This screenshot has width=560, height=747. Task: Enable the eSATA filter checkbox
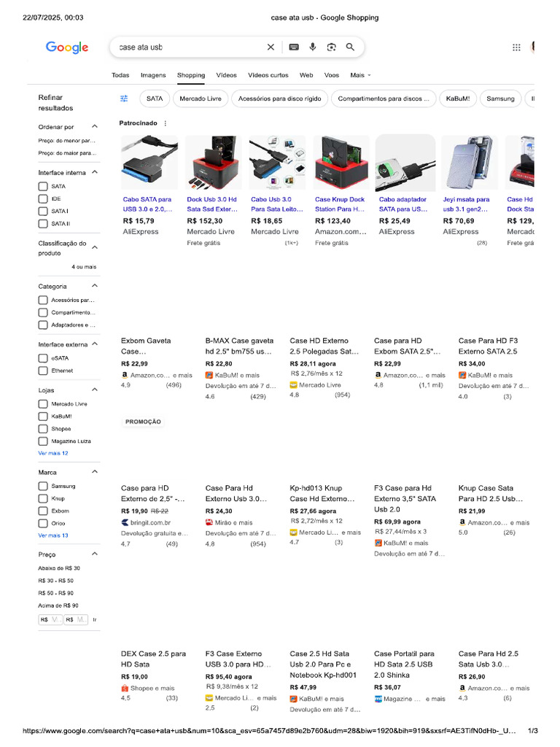[x=43, y=358]
